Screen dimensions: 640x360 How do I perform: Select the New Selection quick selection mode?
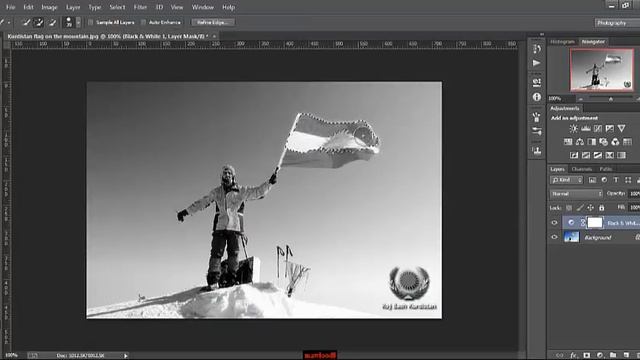[27, 22]
